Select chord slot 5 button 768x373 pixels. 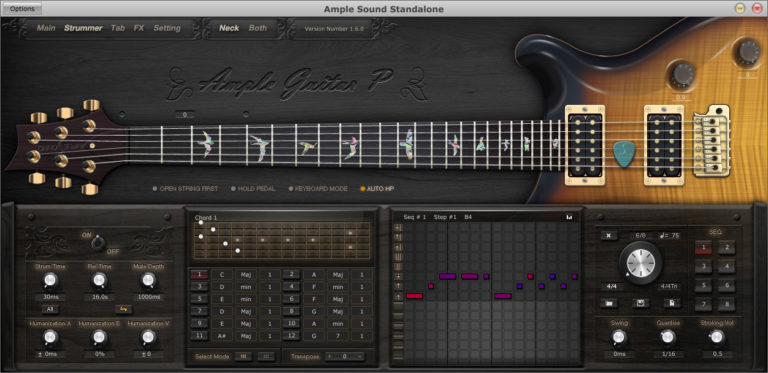click(x=199, y=299)
